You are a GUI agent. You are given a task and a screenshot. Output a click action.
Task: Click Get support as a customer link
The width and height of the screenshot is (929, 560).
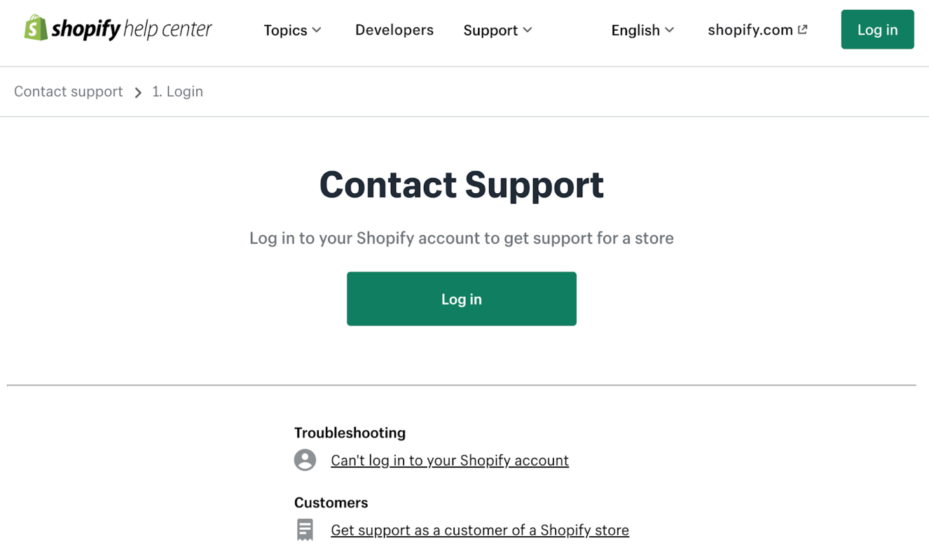[480, 530]
